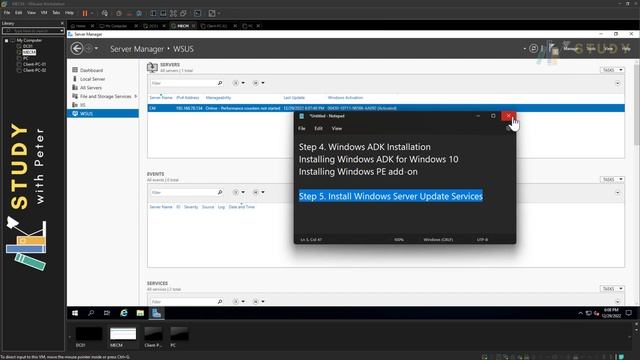Collapse the My Computer tree node

click(x=6, y=40)
